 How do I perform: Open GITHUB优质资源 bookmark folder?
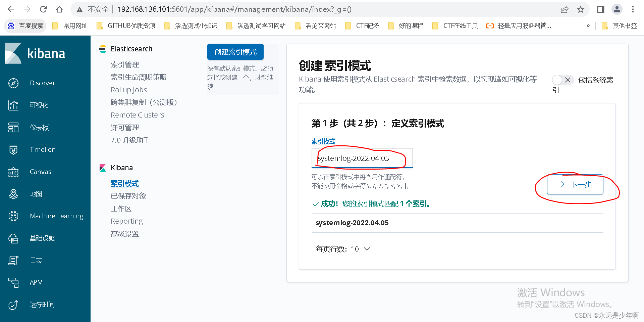pyautogui.click(x=126, y=26)
